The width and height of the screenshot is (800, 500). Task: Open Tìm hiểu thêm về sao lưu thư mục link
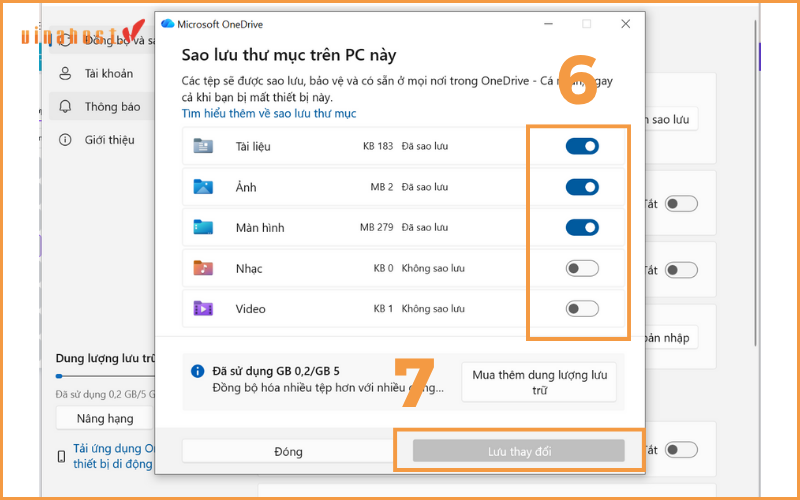[269, 114]
